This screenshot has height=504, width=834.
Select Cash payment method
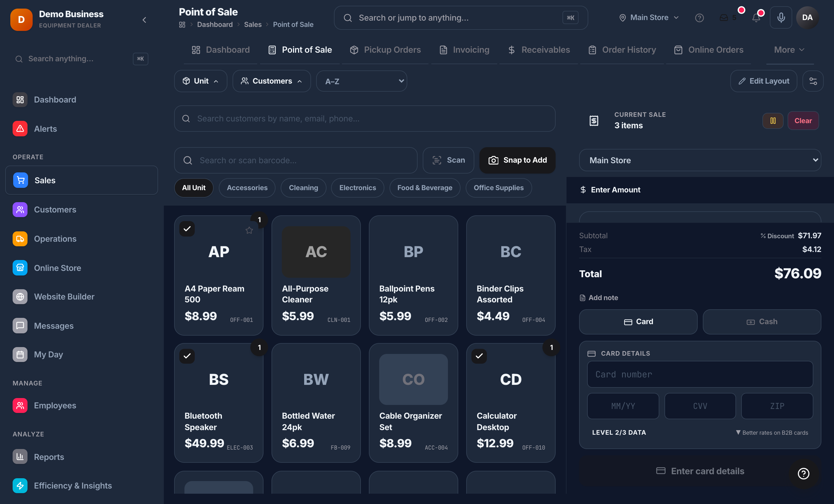(x=762, y=322)
